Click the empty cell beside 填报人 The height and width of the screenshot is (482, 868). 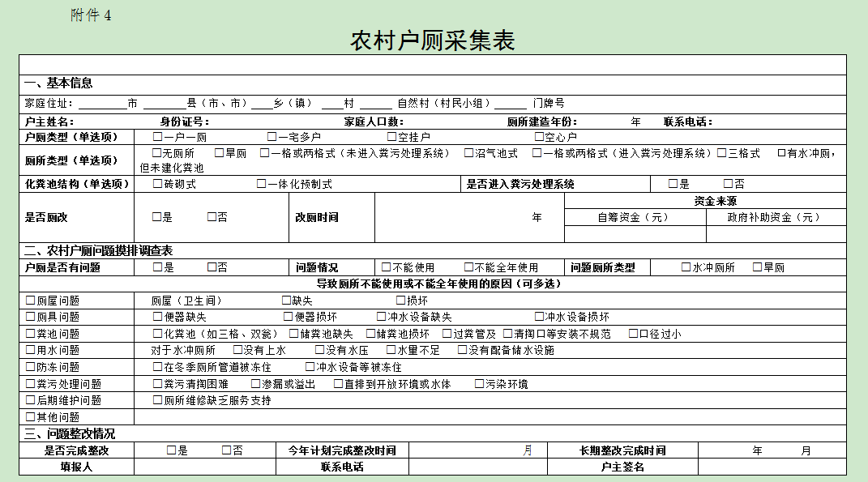[x=204, y=467]
